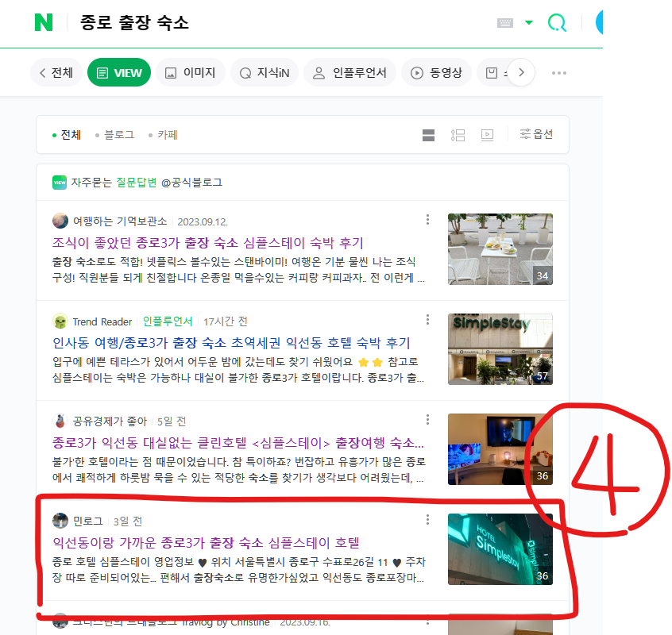Open the 옵션 filter settings

click(x=536, y=134)
